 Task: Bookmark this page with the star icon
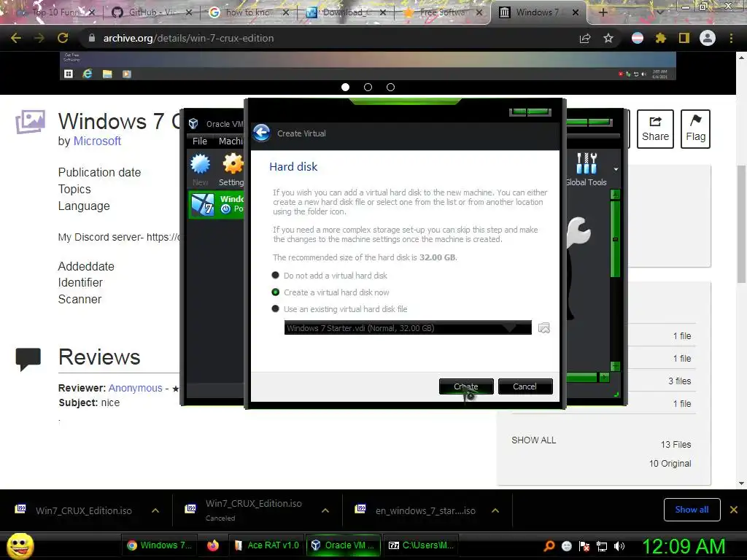coord(608,38)
